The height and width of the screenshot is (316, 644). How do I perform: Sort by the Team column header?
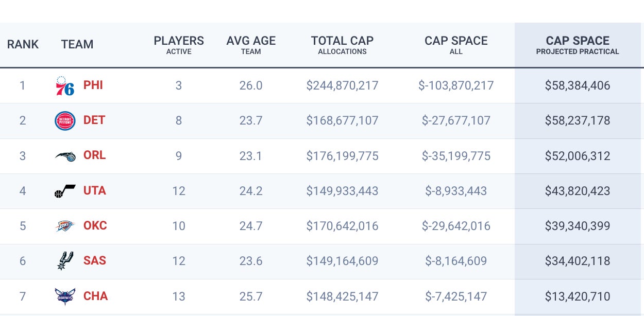click(77, 45)
